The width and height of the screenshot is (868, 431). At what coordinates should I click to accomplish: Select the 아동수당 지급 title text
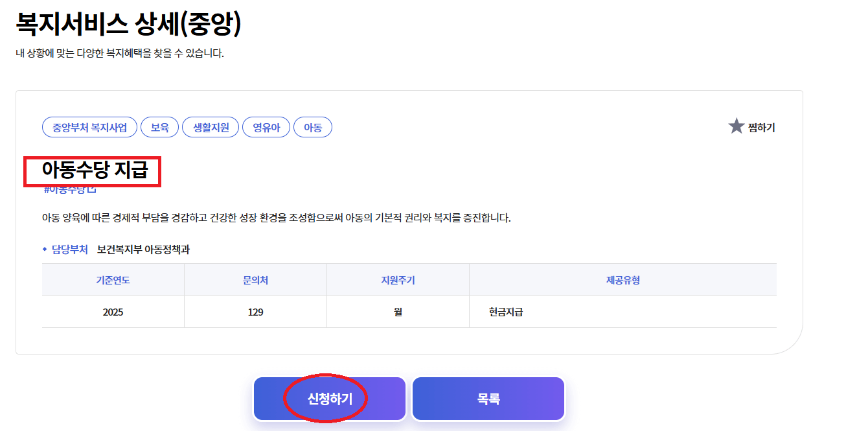click(x=95, y=170)
